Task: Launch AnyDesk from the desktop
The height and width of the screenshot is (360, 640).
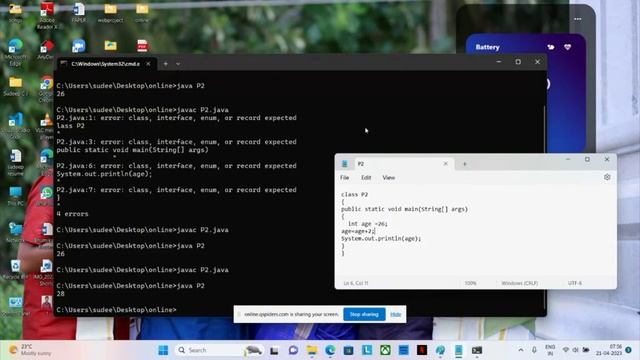Action: (47, 50)
